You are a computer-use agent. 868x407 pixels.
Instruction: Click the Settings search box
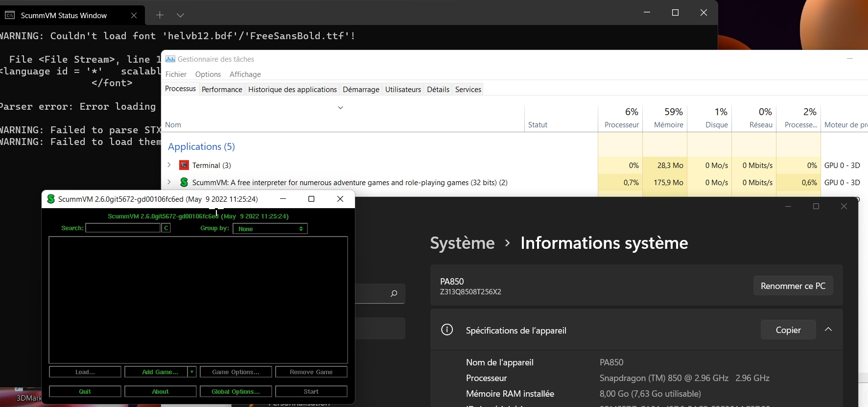click(x=380, y=293)
